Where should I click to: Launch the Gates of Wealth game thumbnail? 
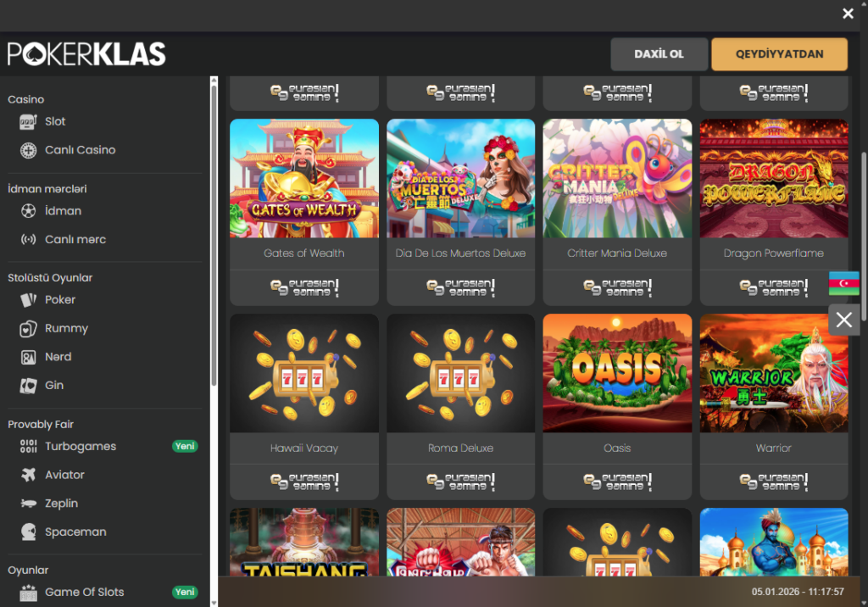[x=304, y=178]
